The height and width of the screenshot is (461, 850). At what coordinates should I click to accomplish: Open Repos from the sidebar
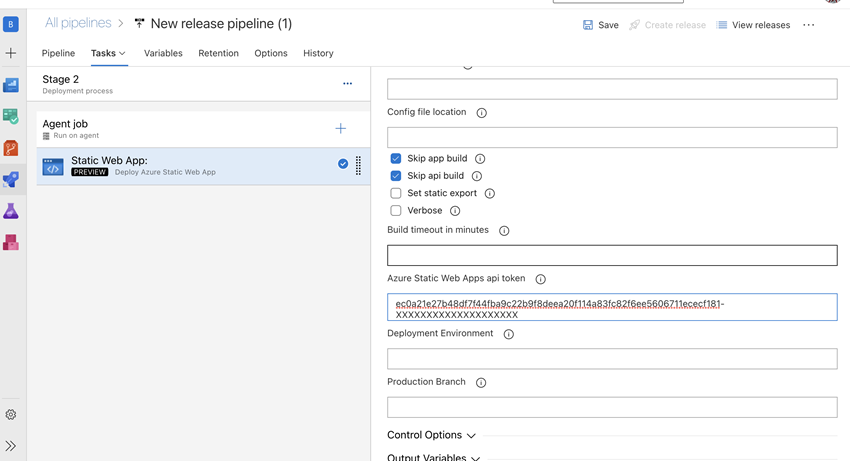pyautogui.click(x=11, y=148)
